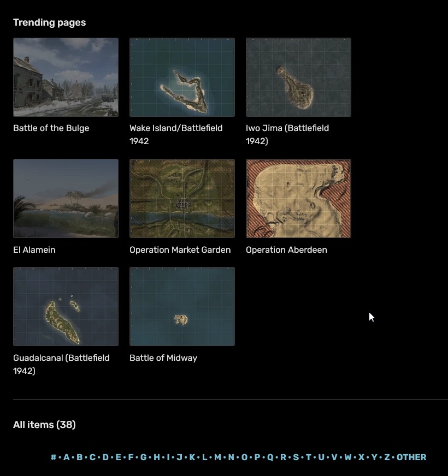The image size is (448, 476).
Task: Click the Battle of Midway title link
Action: click(163, 358)
